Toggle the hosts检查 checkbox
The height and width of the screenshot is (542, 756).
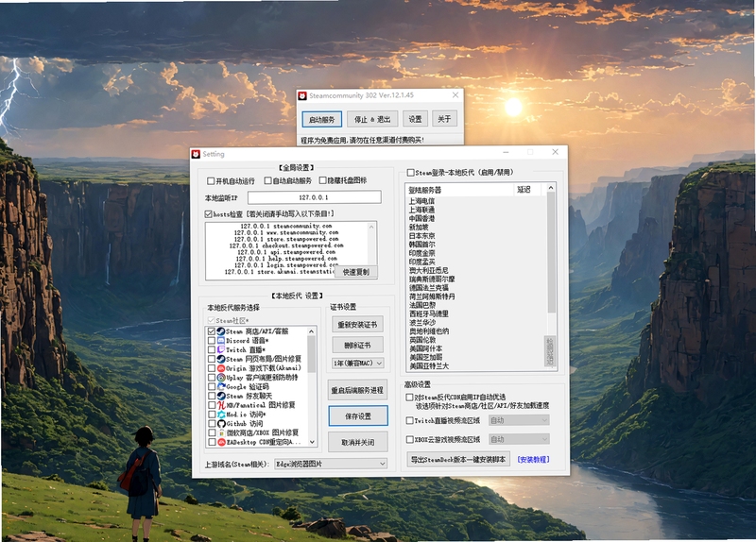[x=208, y=214]
